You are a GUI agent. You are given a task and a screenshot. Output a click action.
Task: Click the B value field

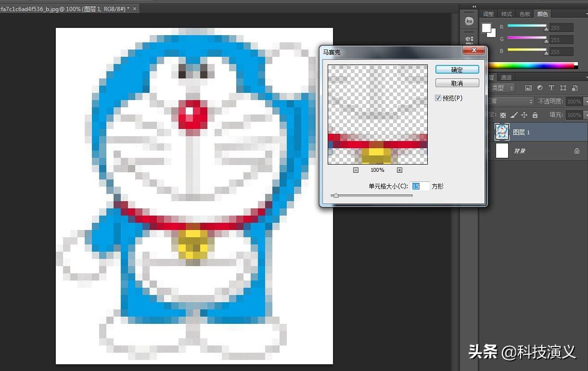(562, 51)
